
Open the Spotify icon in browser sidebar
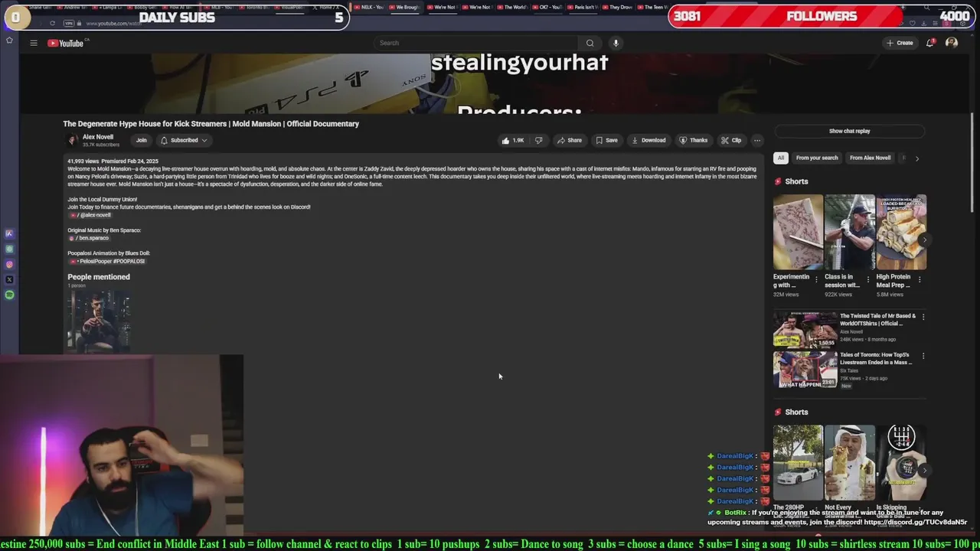click(x=9, y=295)
